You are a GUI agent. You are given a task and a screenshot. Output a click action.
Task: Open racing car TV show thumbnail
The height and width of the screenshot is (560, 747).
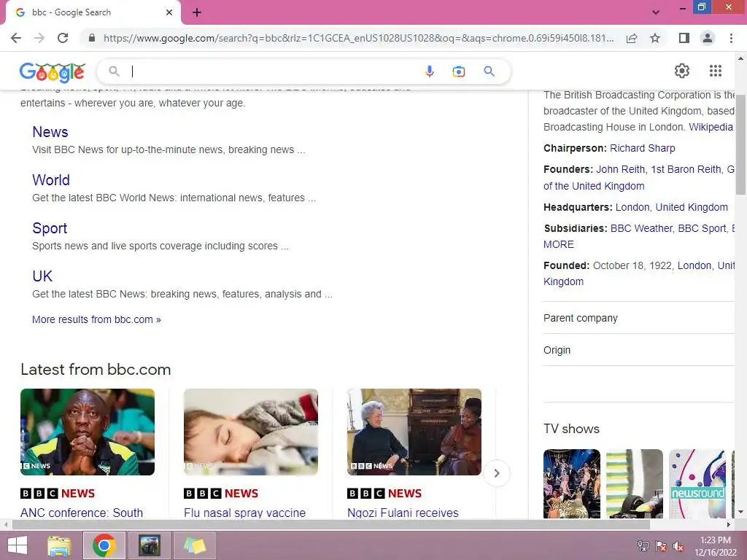634,483
